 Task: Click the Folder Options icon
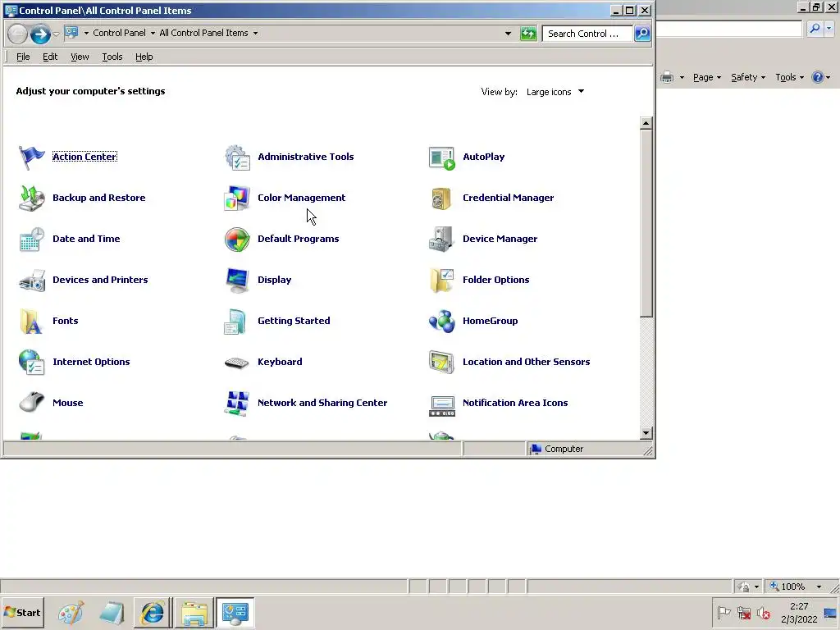click(x=442, y=280)
